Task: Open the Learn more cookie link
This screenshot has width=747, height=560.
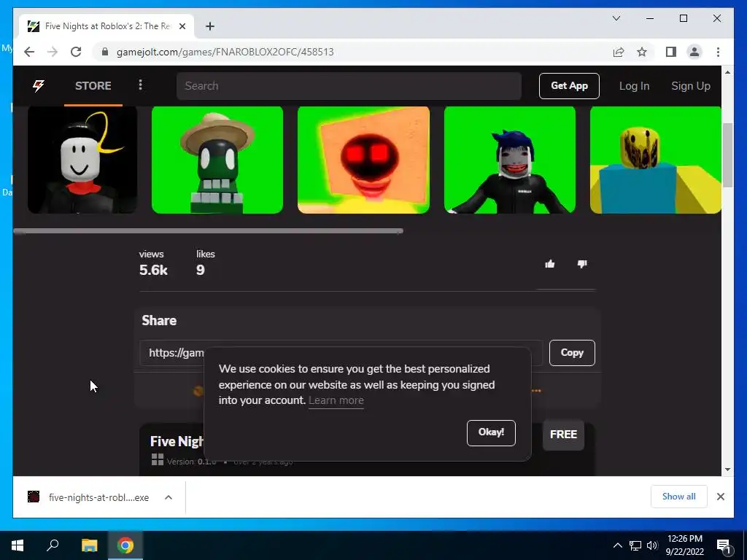Action: (x=336, y=400)
